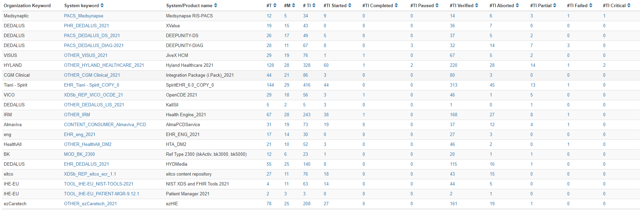Image resolution: width=644 pixels, height=210 pixels.
Task: Sort by #TI Failed arrows
Action: coord(591,5)
